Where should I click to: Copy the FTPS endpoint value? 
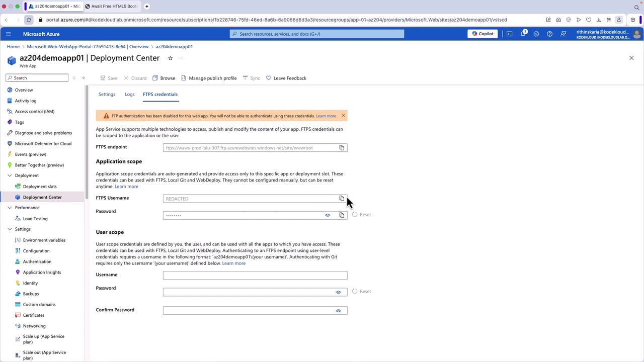click(x=342, y=148)
